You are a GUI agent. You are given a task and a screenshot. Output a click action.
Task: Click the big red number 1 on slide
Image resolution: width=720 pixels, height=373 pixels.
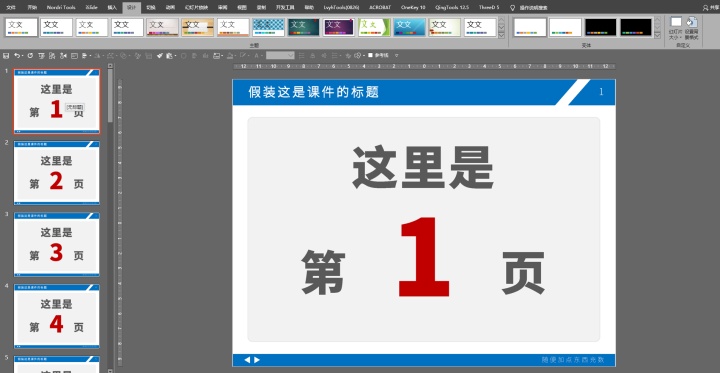tap(423, 257)
